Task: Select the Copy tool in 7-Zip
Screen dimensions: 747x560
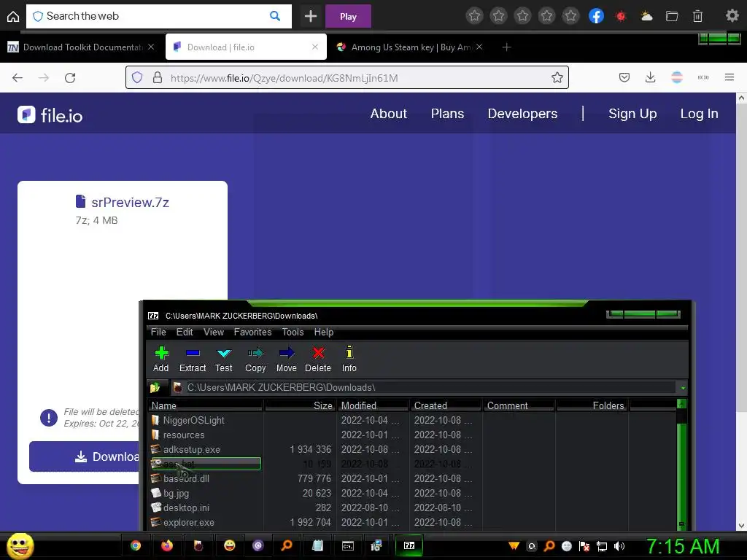Action: point(255,359)
